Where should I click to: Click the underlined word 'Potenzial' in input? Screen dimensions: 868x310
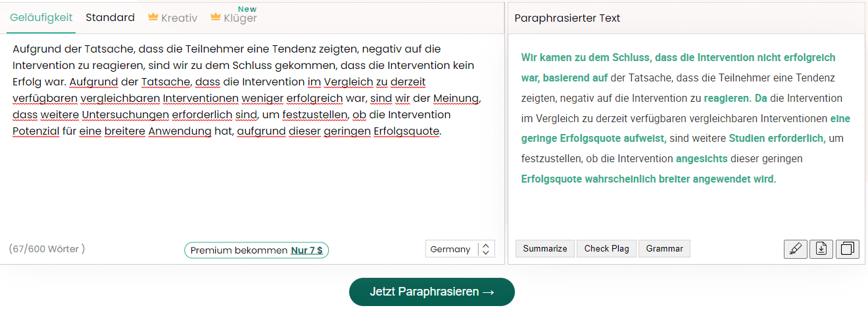36,131
